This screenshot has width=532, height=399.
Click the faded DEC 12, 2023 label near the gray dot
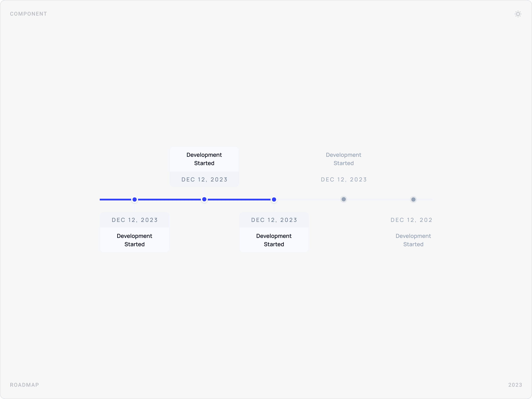(343, 179)
